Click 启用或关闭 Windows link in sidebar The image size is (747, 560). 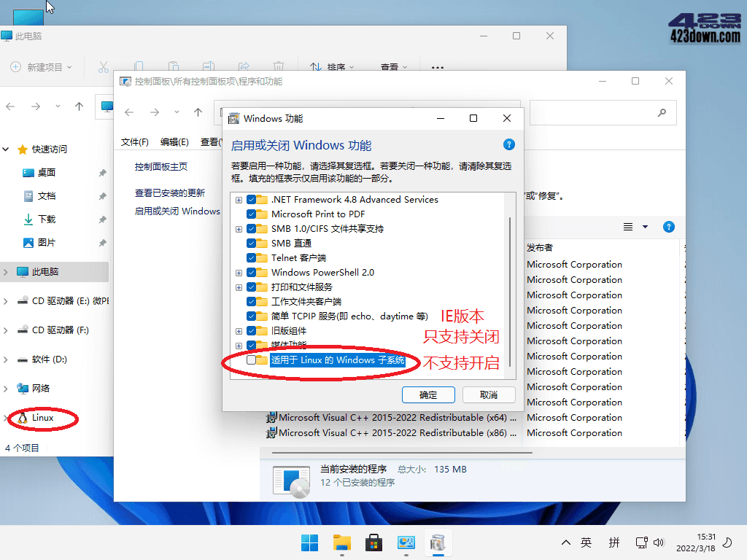click(x=177, y=211)
